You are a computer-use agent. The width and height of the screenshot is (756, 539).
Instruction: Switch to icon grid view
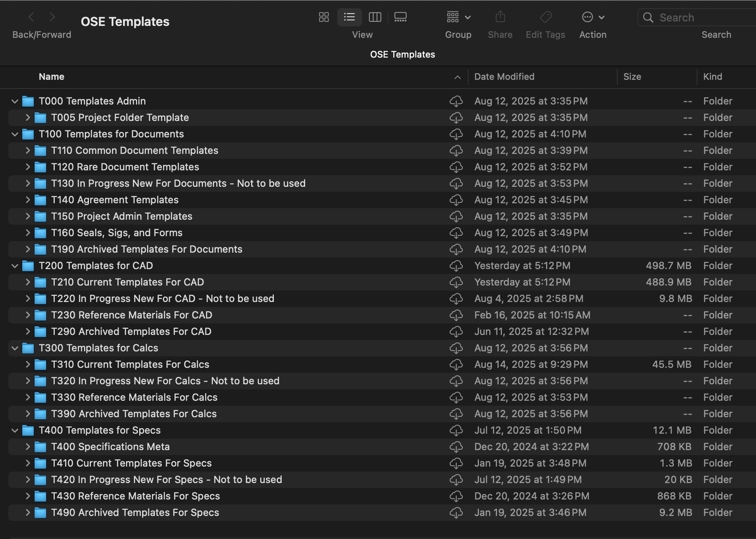coord(324,17)
